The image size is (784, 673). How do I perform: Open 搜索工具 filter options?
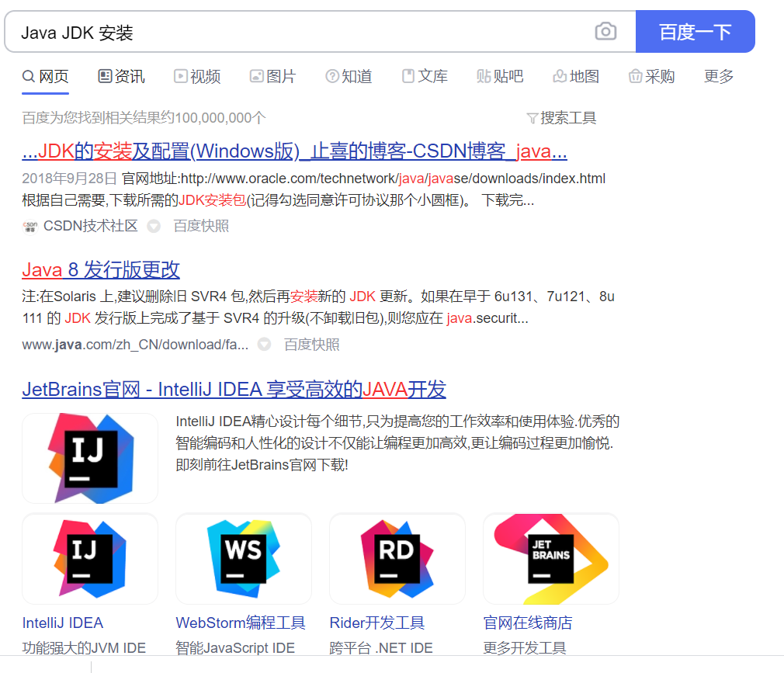tap(561, 118)
